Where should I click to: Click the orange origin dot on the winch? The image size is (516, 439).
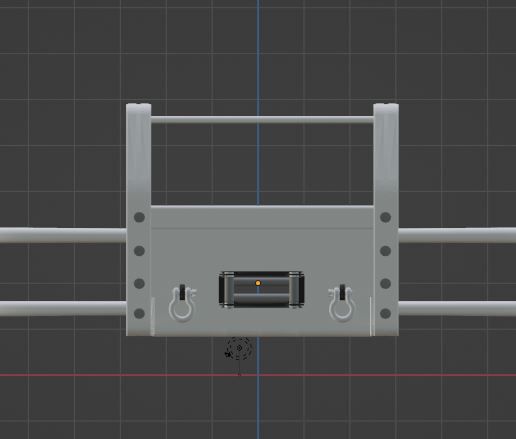point(258,283)
